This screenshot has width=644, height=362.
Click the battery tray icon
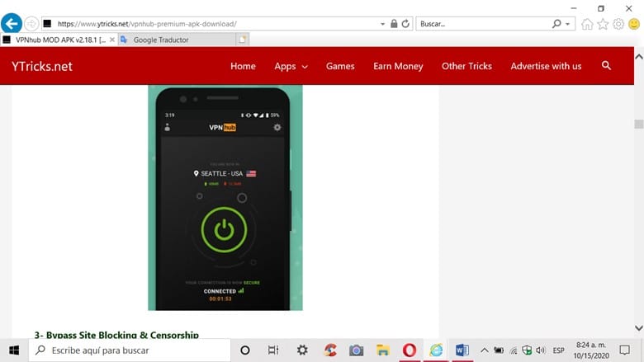point(499,350)
